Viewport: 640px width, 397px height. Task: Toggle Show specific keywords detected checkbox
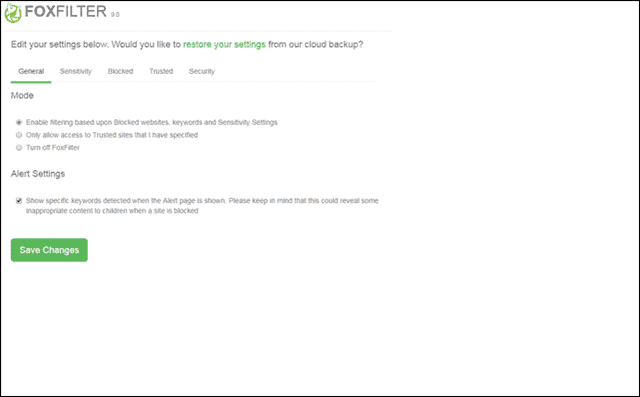tap(19, 201)
